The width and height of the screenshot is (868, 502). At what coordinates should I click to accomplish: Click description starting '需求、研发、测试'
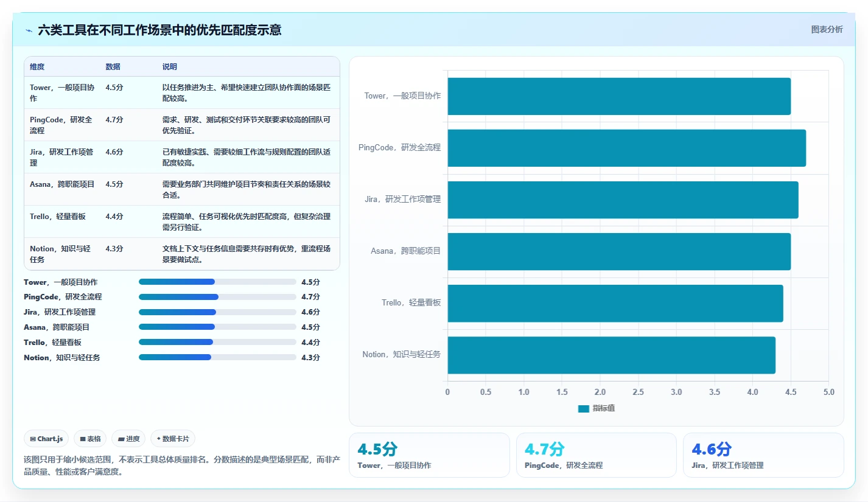click(x=247, y=125)
